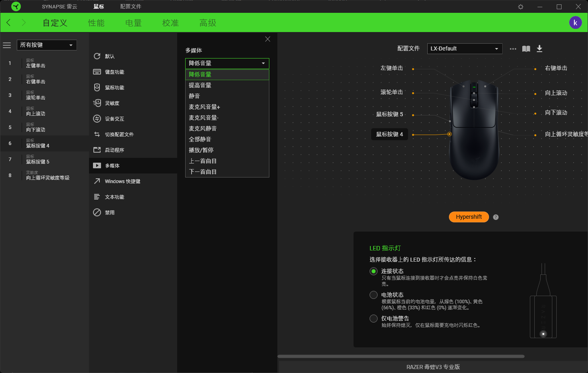
Task: Choose 播放/暂停 in the list
Action: [x=227, y=150]
